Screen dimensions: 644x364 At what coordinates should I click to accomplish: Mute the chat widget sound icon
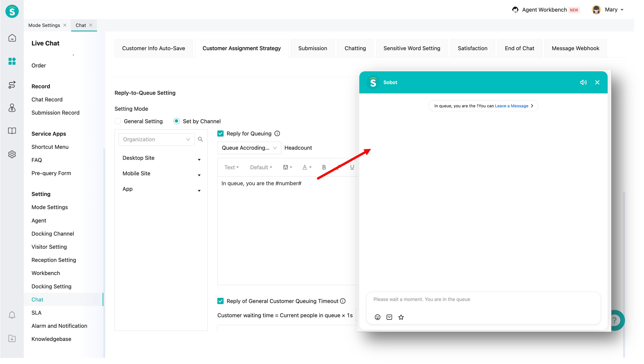pos(583,82)
